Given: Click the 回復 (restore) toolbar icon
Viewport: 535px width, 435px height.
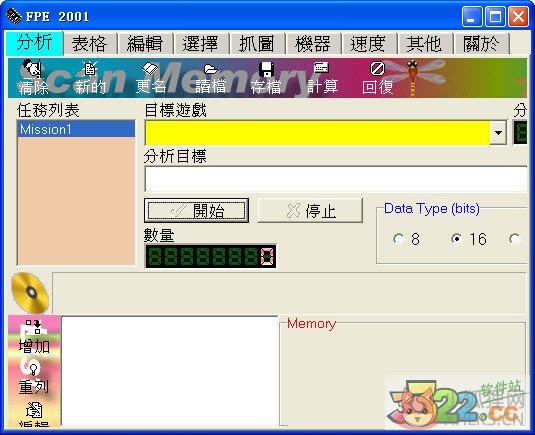Looking at the screenshot, I should 377,78.
